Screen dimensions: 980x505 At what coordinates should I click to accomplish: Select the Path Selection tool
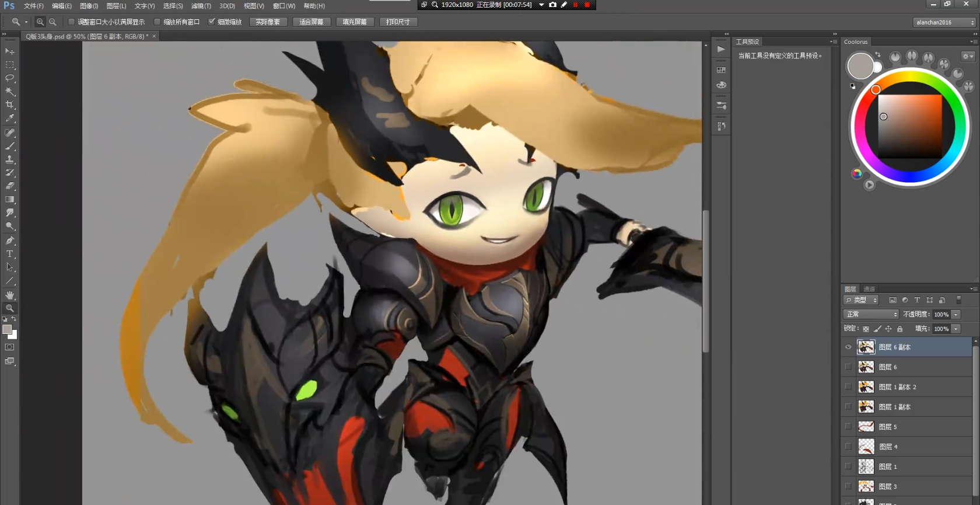[10, 267]
